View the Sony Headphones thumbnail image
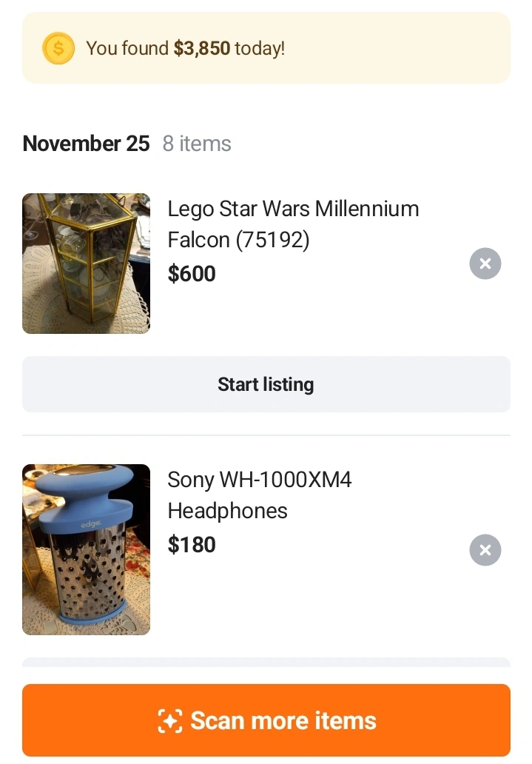The image size is (532, 764). tap(86, 549)
